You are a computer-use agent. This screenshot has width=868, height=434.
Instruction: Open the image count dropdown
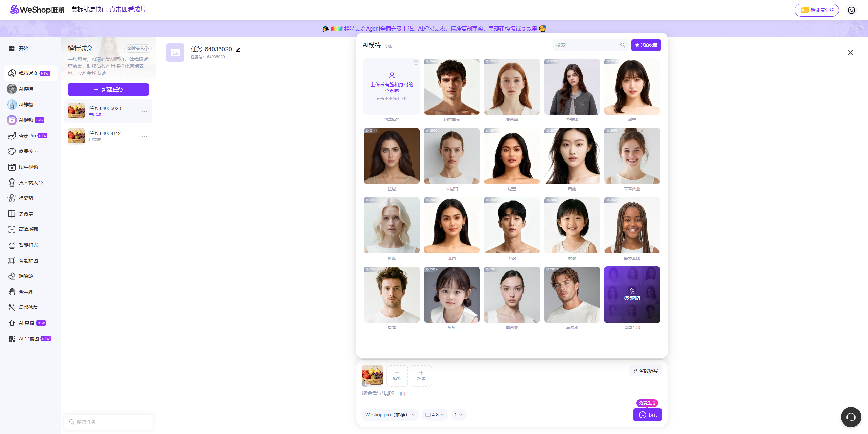(x=458, y=414)
